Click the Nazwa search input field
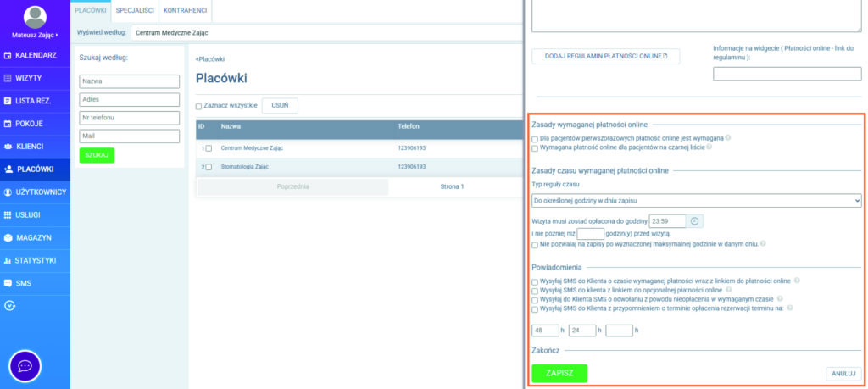 130,81
